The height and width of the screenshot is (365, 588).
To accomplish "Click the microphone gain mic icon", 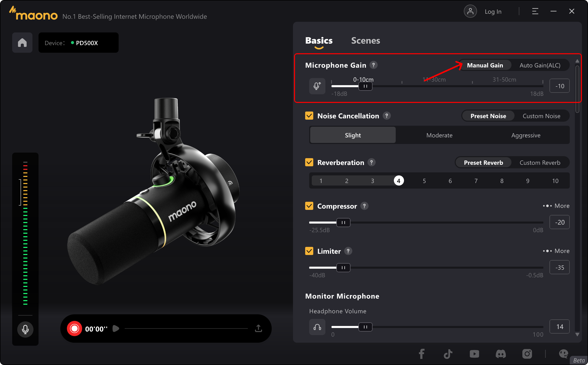I will point(317,86).
